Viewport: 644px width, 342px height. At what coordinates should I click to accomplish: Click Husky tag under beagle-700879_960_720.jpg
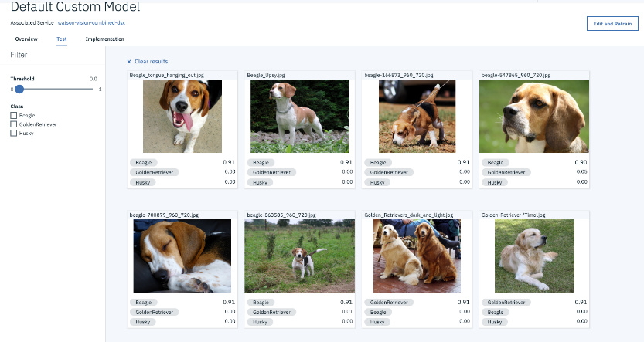point(142,322)
